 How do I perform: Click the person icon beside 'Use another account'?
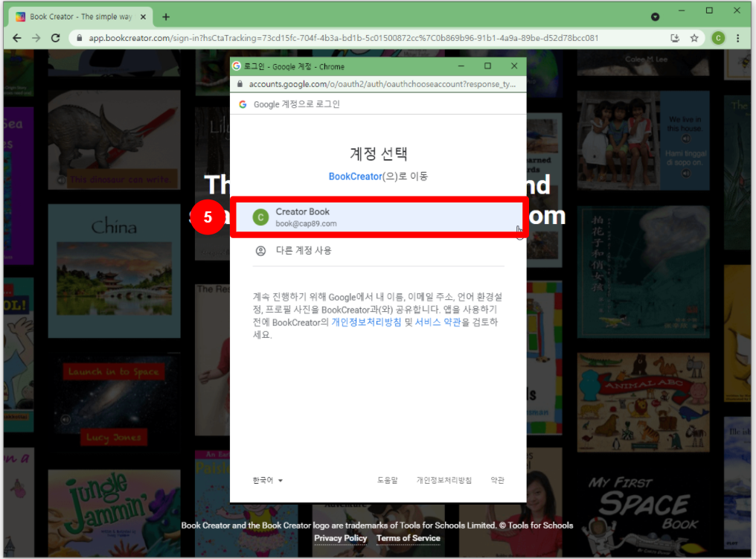click(x=261, y=251)
